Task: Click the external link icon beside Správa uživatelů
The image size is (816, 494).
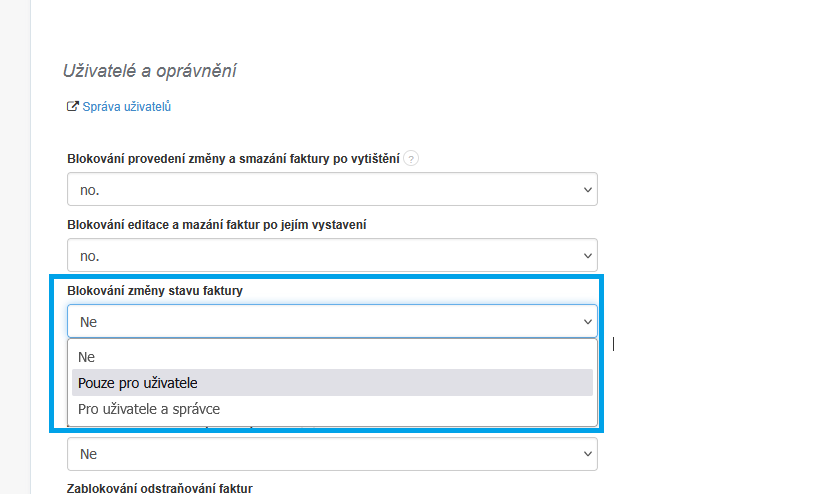Action: [x=72, y=107]
